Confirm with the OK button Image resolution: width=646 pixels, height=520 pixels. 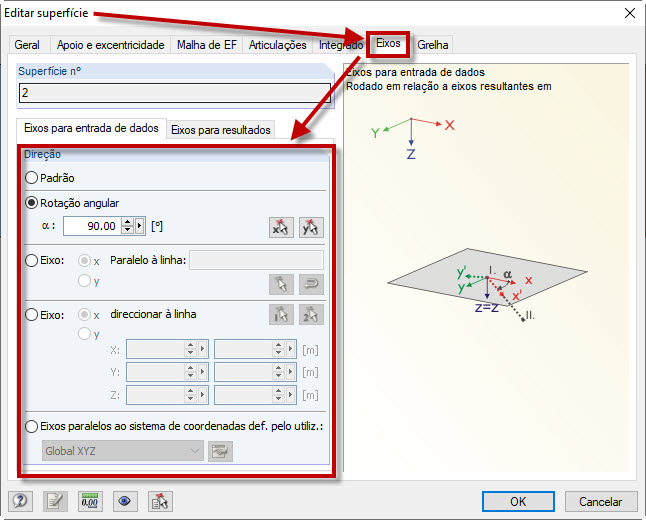click(518, 501)
